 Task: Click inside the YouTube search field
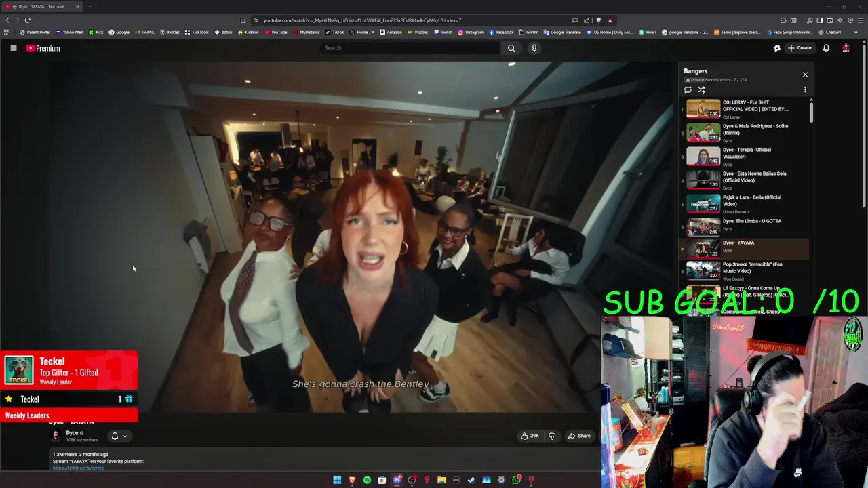pos(410,48)
